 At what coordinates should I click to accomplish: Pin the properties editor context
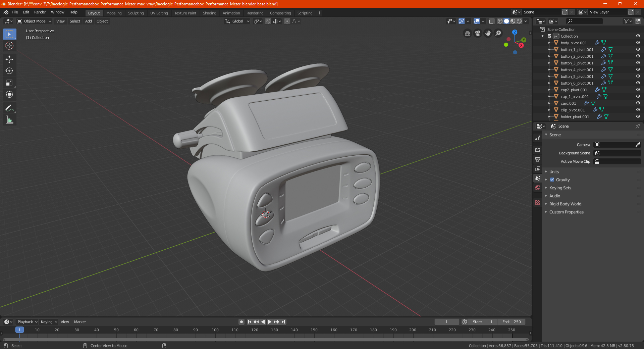(638, 126)
